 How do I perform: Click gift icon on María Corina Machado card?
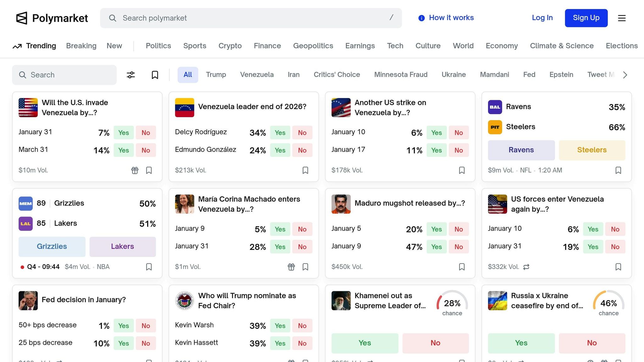tap(291, 267)
